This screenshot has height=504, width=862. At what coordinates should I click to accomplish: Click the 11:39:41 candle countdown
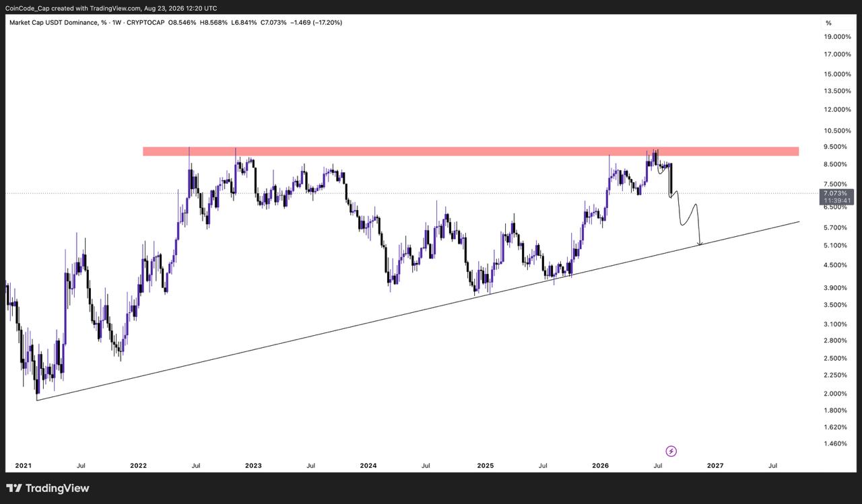[836, 201]
